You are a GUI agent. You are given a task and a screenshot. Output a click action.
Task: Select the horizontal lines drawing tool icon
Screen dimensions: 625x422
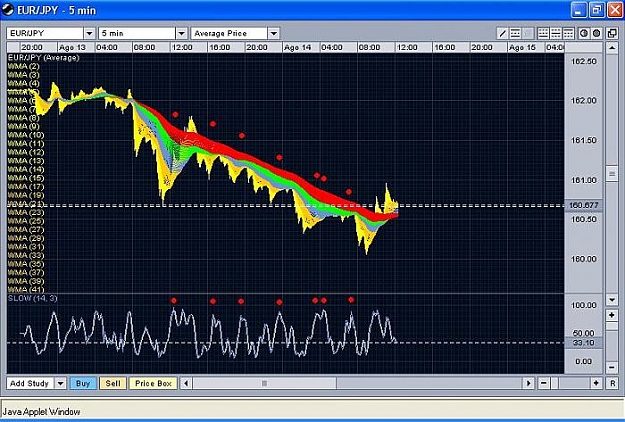[x=515, y=33]
